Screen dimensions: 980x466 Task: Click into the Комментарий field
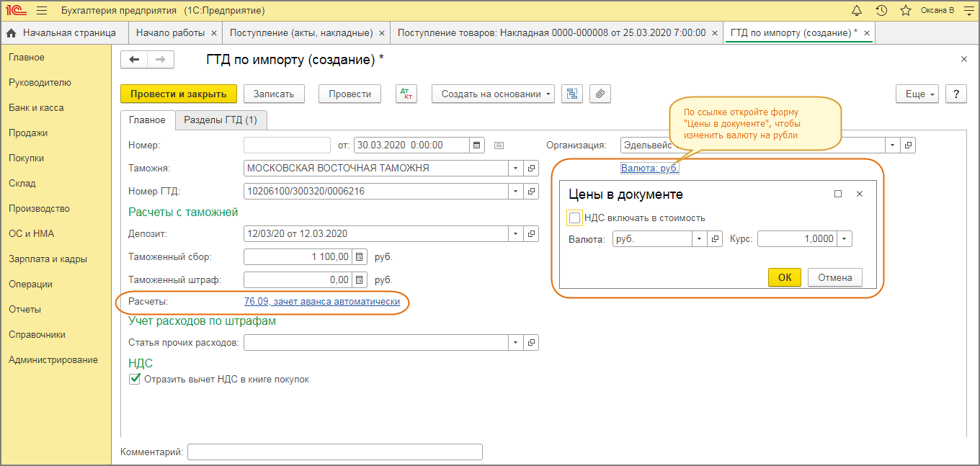click(x=334, y=452)
